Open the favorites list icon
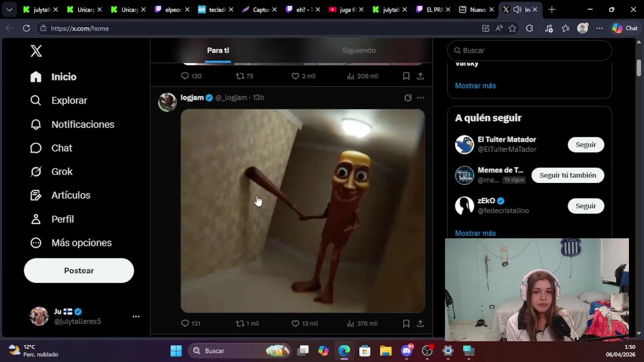 [566, 28]
